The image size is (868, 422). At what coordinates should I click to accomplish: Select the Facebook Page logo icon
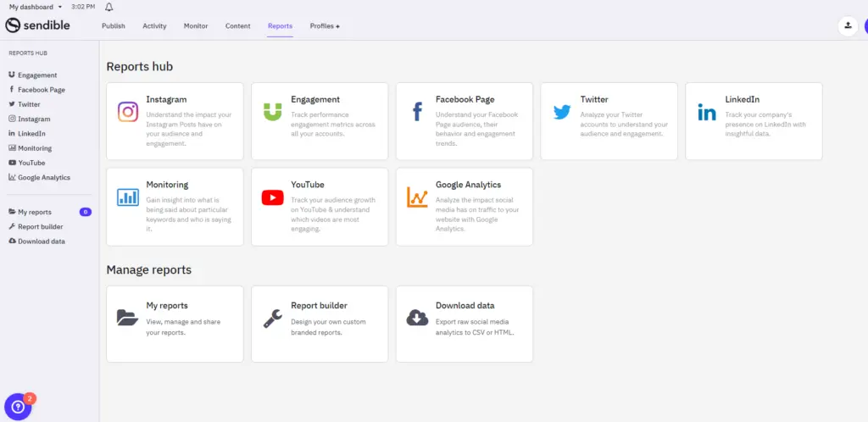(417, 112)
